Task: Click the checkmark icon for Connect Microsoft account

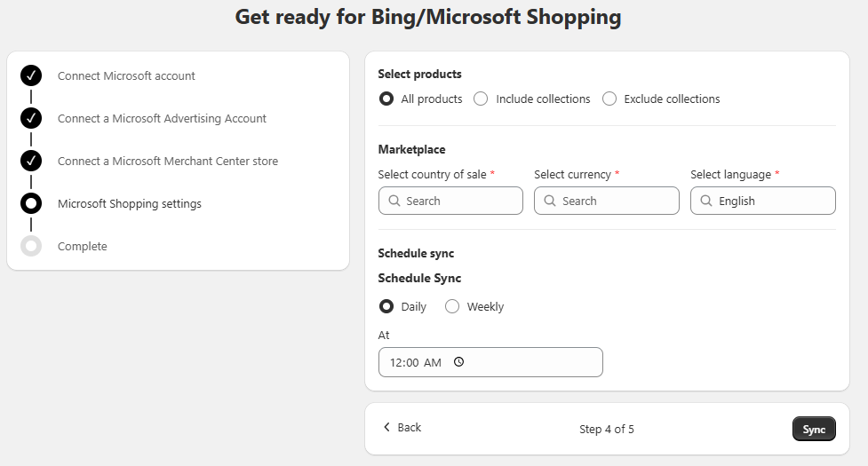Action: tap(31, 75)
